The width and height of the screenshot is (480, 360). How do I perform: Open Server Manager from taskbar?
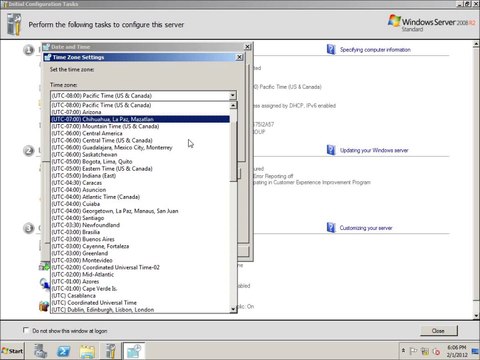pyautogui.click(x=41, y=351)
